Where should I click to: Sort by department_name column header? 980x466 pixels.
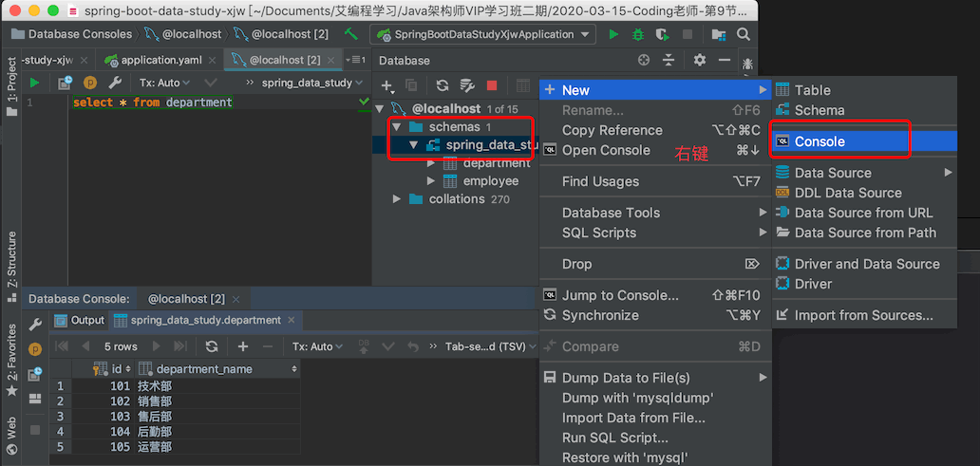[x=217, y=369]
